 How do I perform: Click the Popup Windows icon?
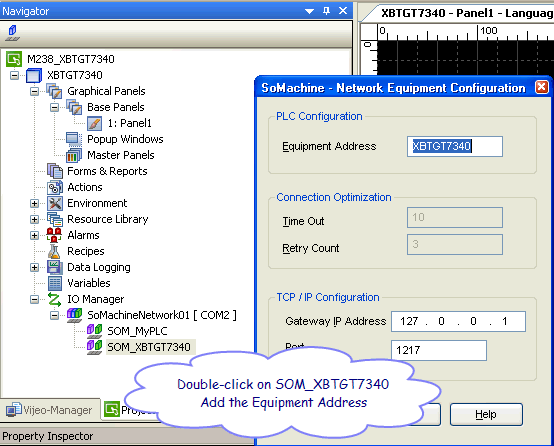click(74, 139)
